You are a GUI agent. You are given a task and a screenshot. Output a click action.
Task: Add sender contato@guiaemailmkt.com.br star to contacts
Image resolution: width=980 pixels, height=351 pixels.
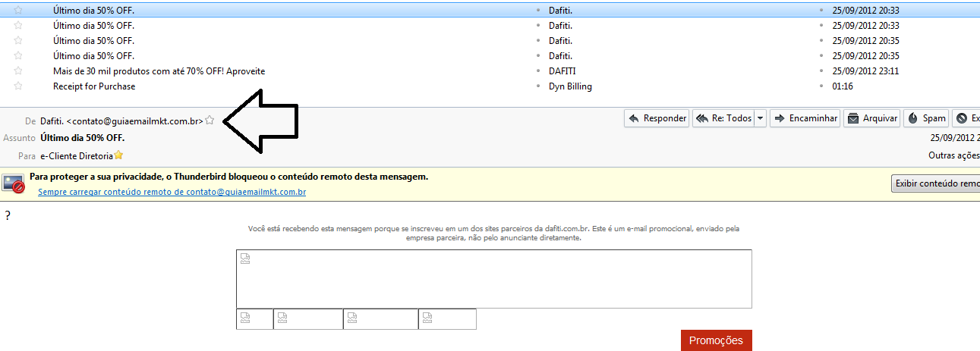tap(210, 120)
